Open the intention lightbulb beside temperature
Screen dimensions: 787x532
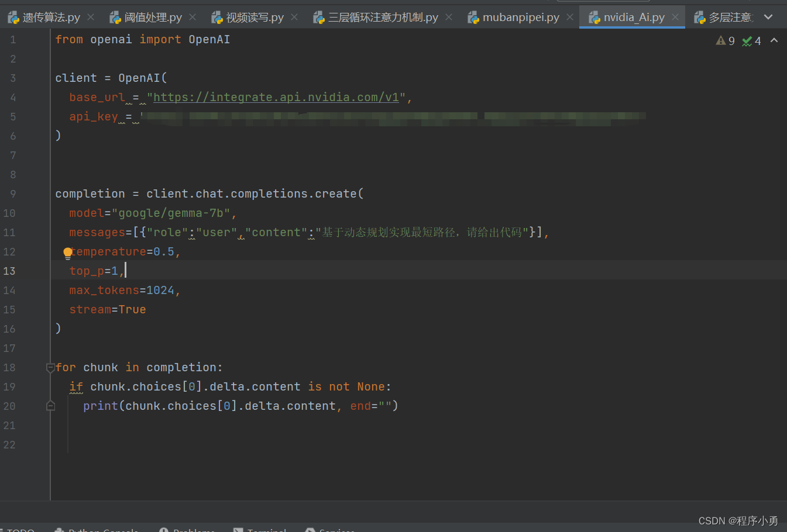68,253
